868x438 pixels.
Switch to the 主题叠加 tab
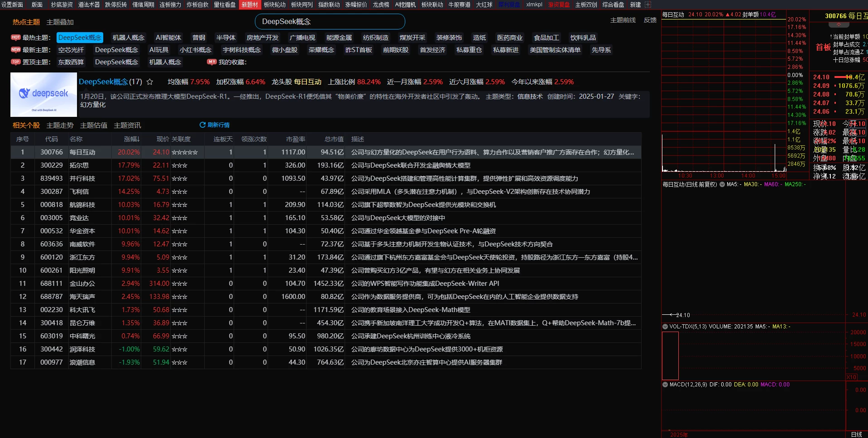coord(60,22)
